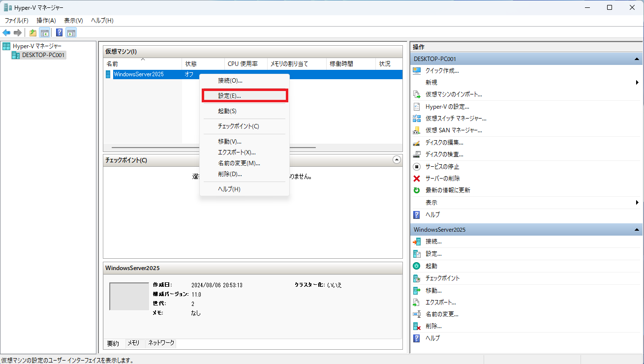Choose 移動(V)... from context menu
This screenshot has width=644, height=364.
pos(245,142)
